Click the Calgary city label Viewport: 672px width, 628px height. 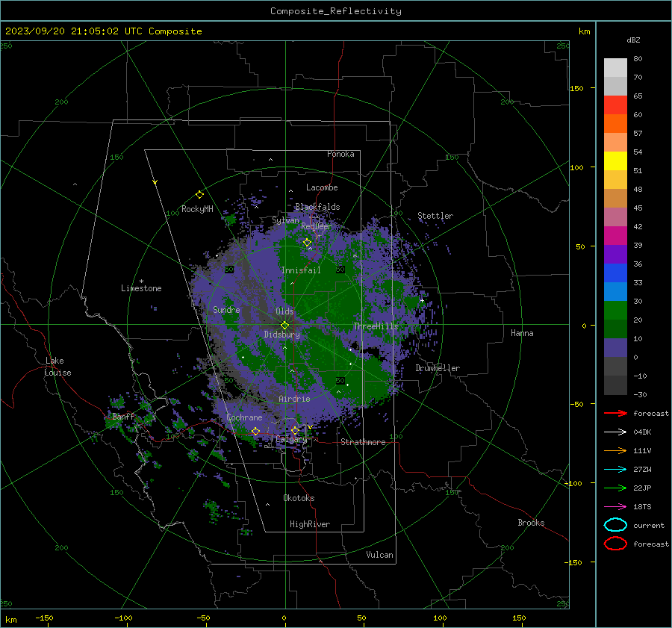[291, 439]
